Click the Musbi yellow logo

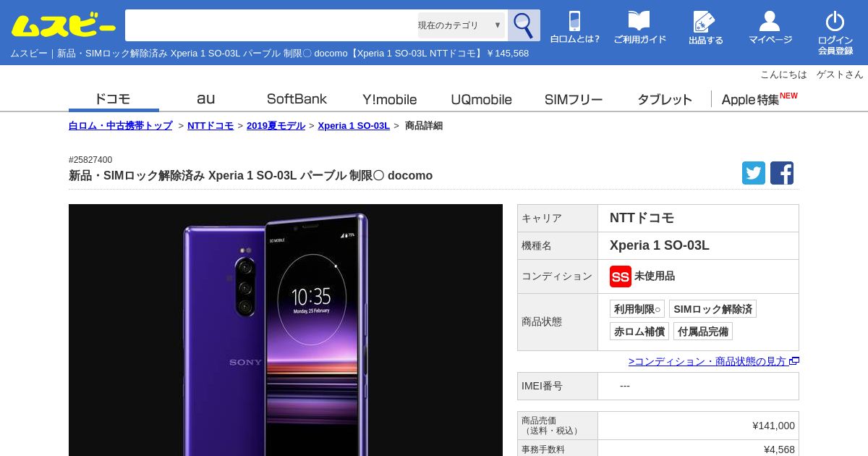tap(64, 26)
